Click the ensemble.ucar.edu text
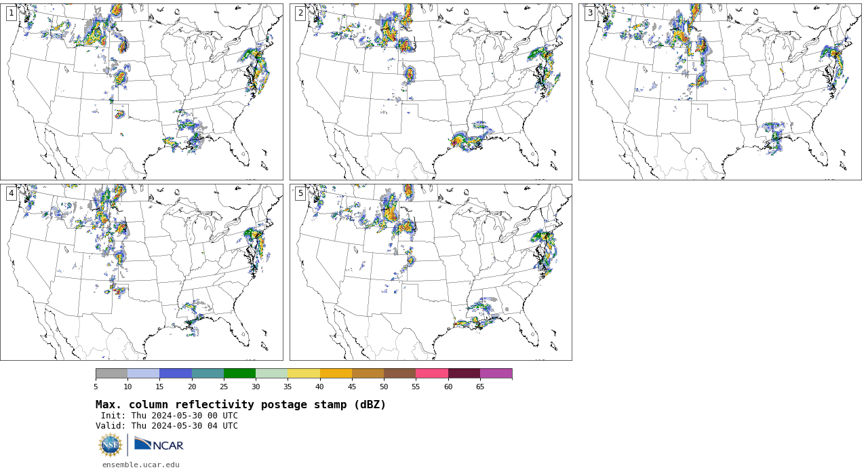Screen dimensions: 868x472 click(x=141, y=465)
